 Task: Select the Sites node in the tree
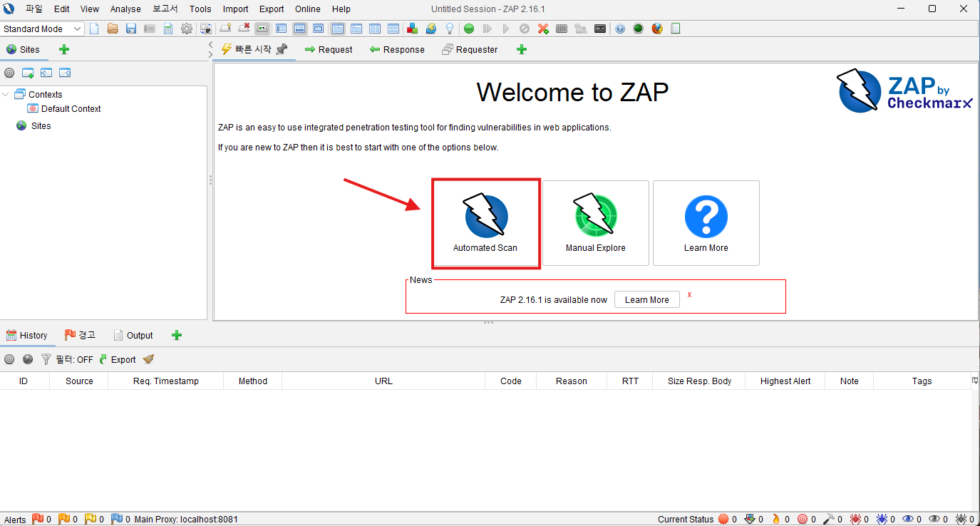(x=33, y=125)
